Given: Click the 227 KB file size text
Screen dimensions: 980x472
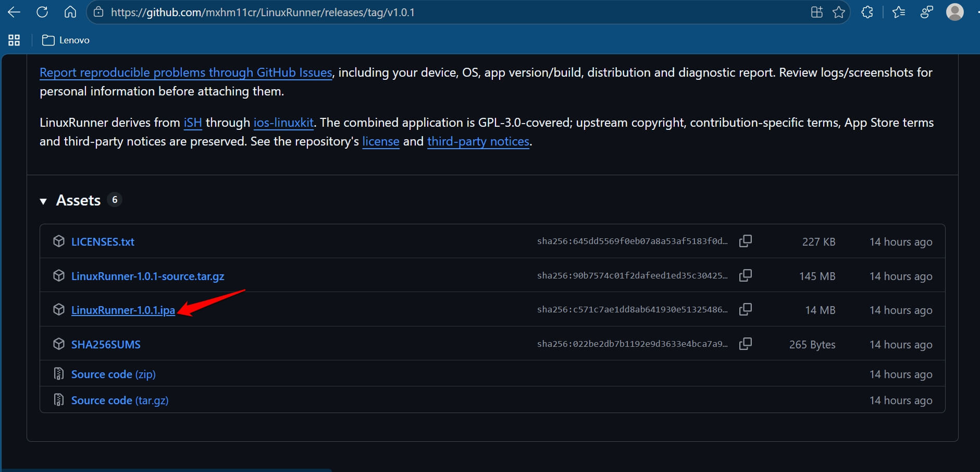Looking at the screenshot, I should click(x=818, y=242).
